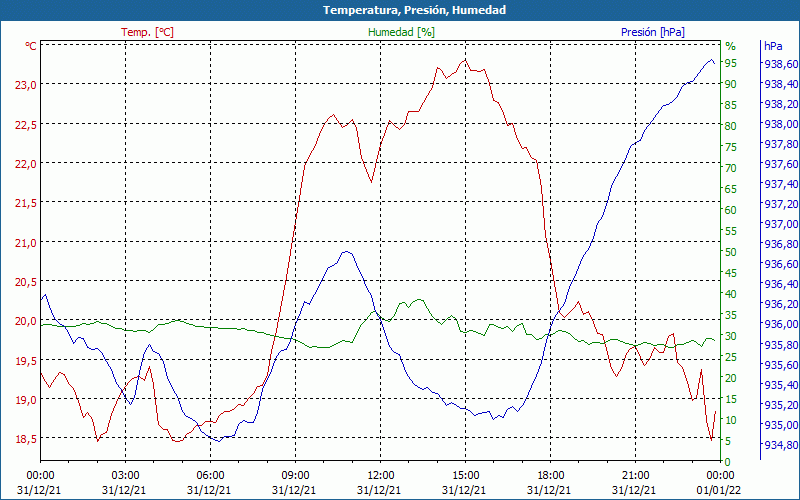800x500 pixels.
Task: Click the 21:00 time axis label
Action: [x=636, y=476]
